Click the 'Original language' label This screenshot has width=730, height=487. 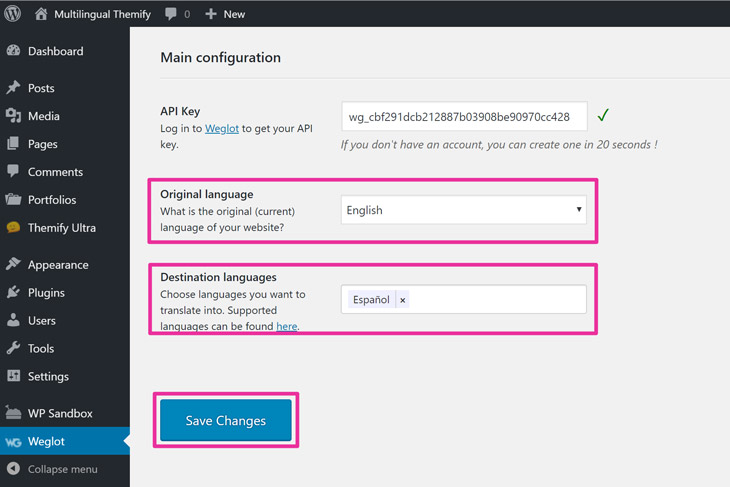point(207,194)
